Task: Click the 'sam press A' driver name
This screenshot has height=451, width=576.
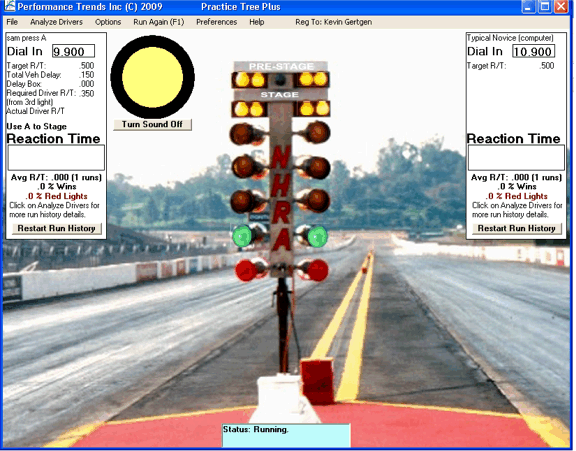Action: (x=26, y=38)
